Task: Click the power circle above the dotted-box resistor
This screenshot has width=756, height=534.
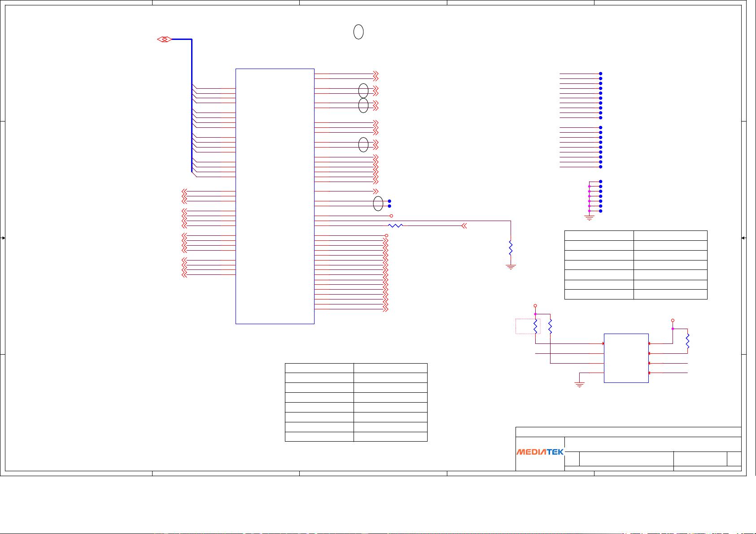Action: coord(535,306)
